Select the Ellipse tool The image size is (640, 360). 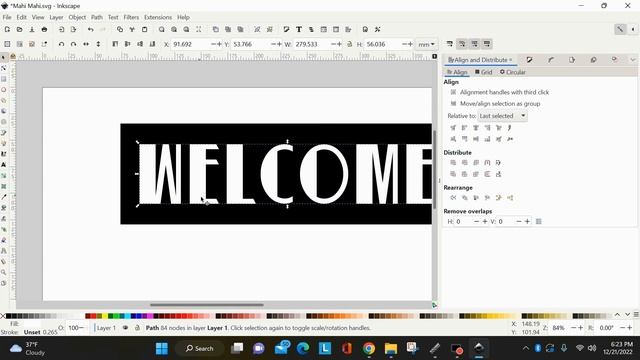click(4, 90)
